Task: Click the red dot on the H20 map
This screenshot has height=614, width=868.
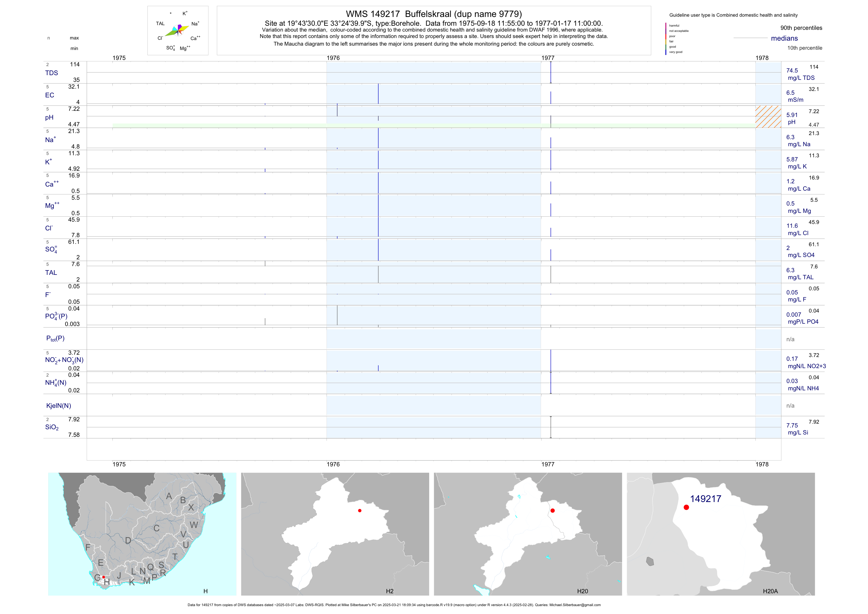Action: pyautogui.click(x=552, y=510)
